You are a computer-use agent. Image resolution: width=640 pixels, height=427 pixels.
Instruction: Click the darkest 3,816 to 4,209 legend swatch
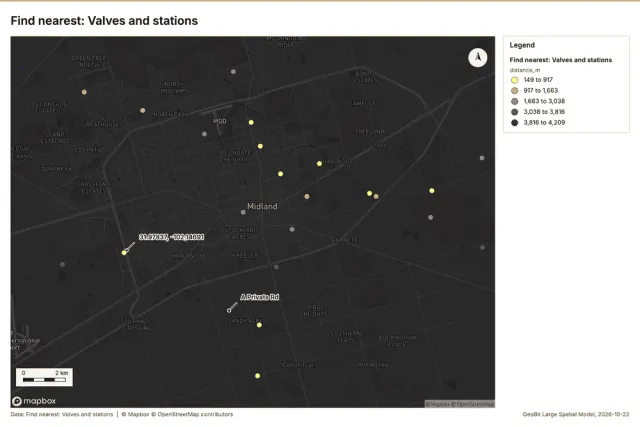514,122
